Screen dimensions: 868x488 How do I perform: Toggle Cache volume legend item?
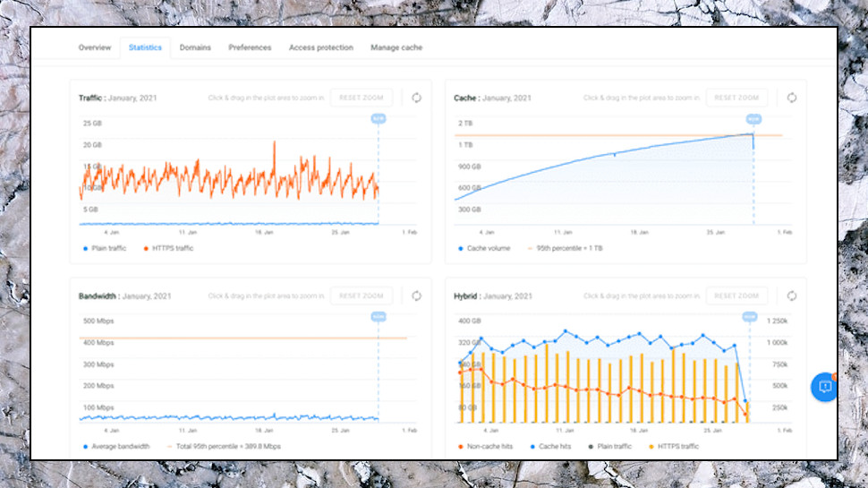[484, 248]
